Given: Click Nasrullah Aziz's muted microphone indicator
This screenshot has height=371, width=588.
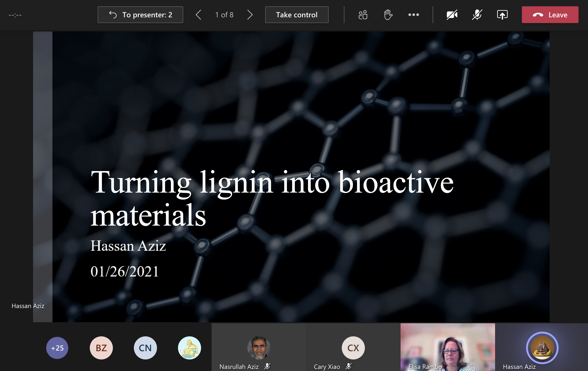Looking at the screenshot, I should [x=267, y=366].
